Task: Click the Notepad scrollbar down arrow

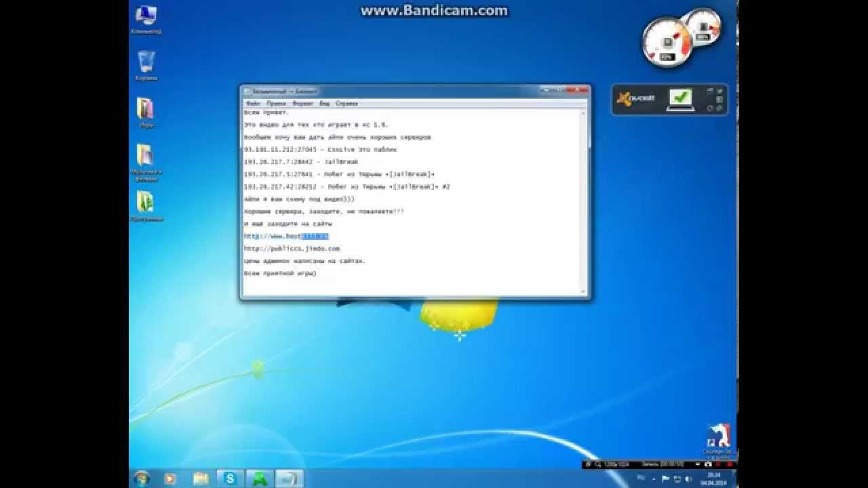Action: point(584,291)
